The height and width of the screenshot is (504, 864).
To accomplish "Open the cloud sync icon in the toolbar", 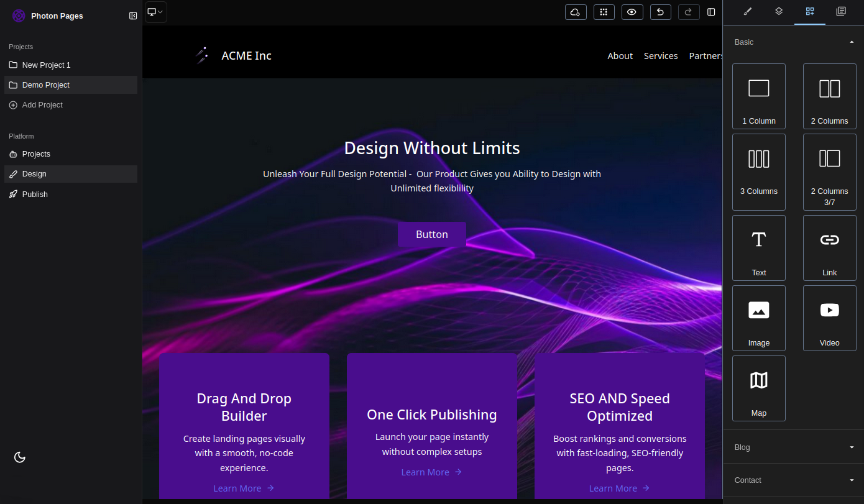I will point(575,12).
